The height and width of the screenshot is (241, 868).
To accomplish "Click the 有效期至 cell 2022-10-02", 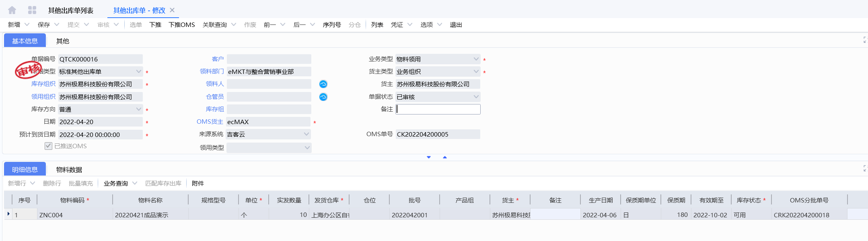I will tap(711, 215).
